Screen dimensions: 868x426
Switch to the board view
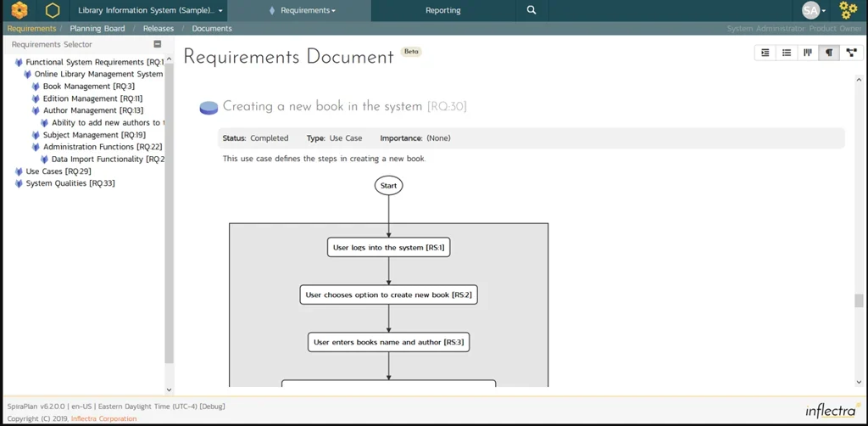(x=808, y=53)
